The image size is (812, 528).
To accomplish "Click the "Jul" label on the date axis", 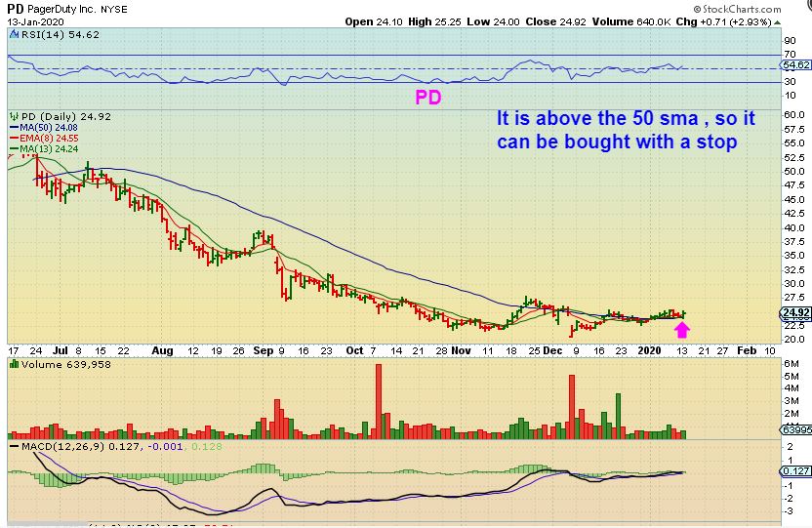I will [x=61, y=350].
